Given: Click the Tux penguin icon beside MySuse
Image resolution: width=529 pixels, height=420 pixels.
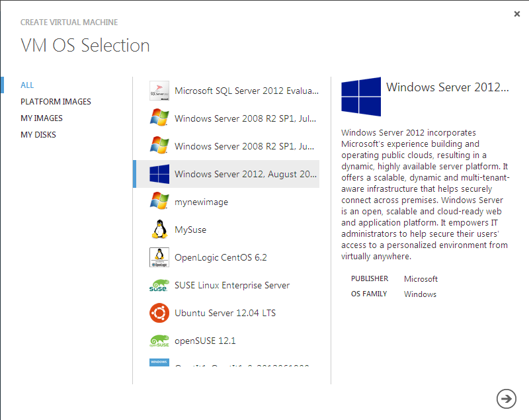Looking at the screenshot, I should point(159,230).
